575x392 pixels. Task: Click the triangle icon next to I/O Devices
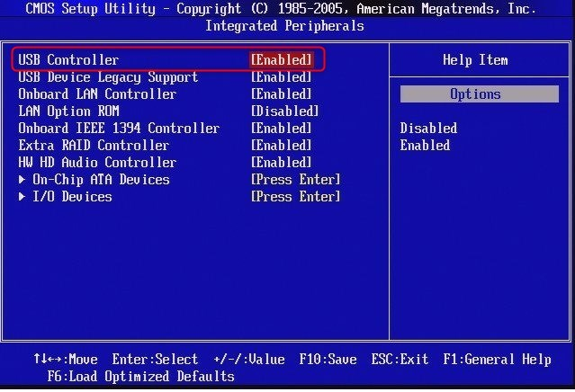22,197
